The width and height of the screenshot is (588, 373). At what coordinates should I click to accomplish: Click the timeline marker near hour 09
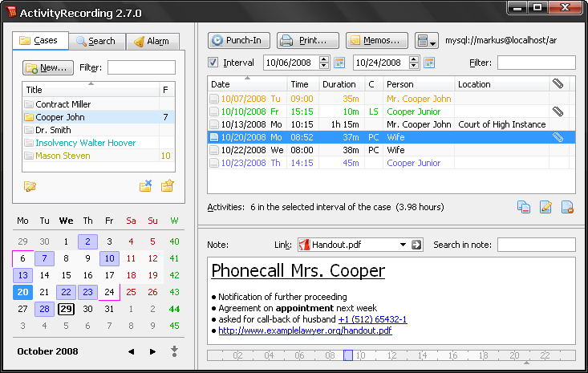(x=348, y=355)
